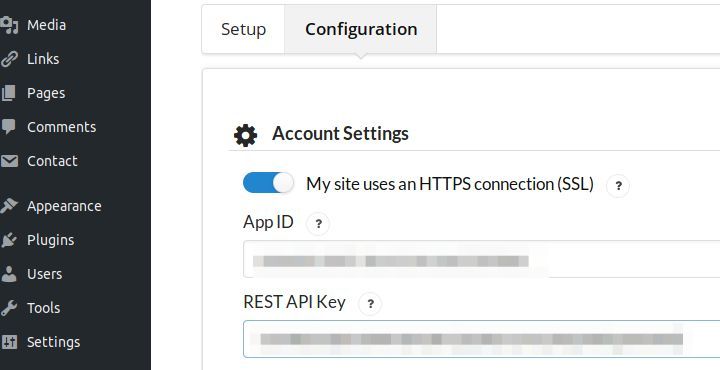
Task: Switch to the Setup tab
Action: [243, 29]
